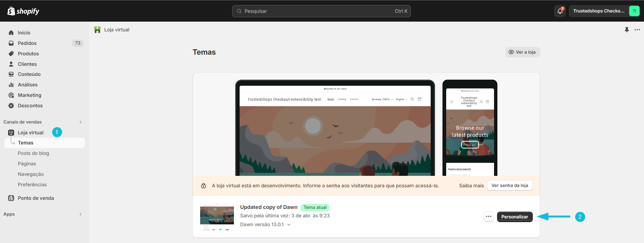Click the Tema atual badge
The height and width of the screenshot is (243, 644).
coord(315,208)
